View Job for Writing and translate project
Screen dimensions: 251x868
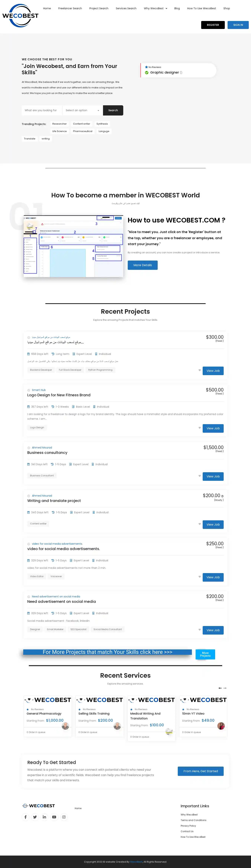(x=213, y=524)
